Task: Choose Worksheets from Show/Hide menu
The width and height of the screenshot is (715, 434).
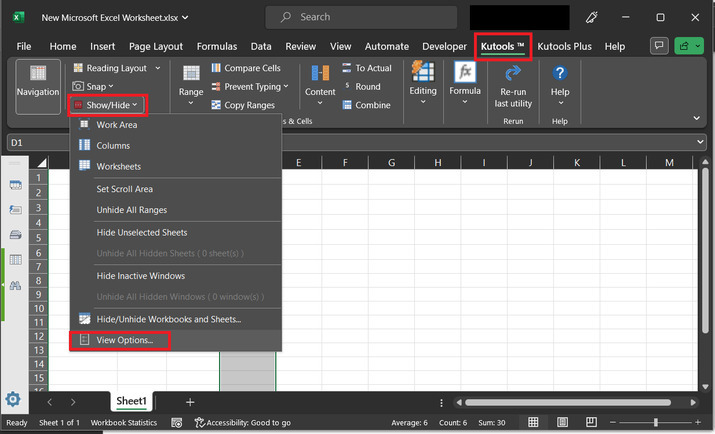Action: (x=176, y=167)
